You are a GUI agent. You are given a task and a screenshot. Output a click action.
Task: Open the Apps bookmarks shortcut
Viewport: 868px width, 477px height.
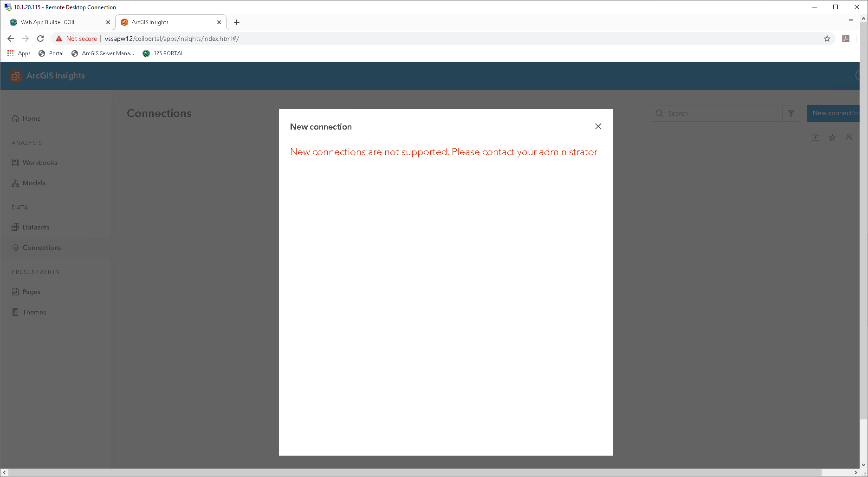click(19, 53)
